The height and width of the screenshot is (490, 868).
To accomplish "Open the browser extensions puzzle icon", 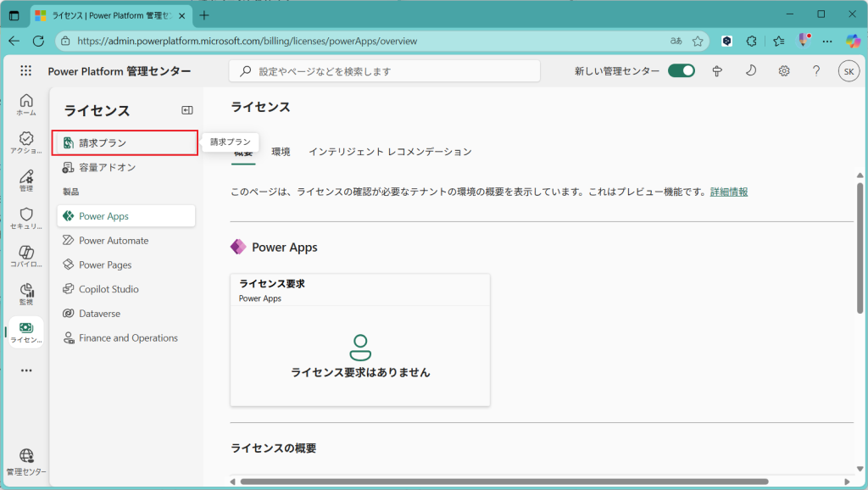I will click(751, 41).
